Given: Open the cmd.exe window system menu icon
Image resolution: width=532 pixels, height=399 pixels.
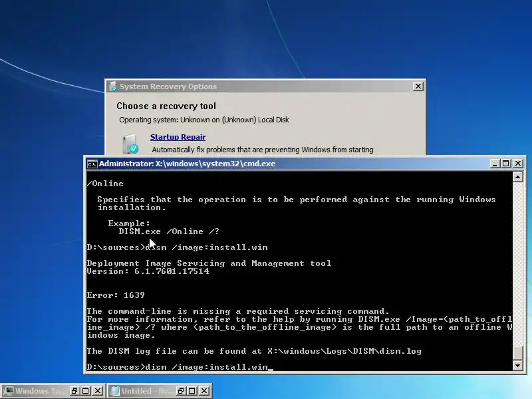Looking at the screenshot, I should coord(92,164).
